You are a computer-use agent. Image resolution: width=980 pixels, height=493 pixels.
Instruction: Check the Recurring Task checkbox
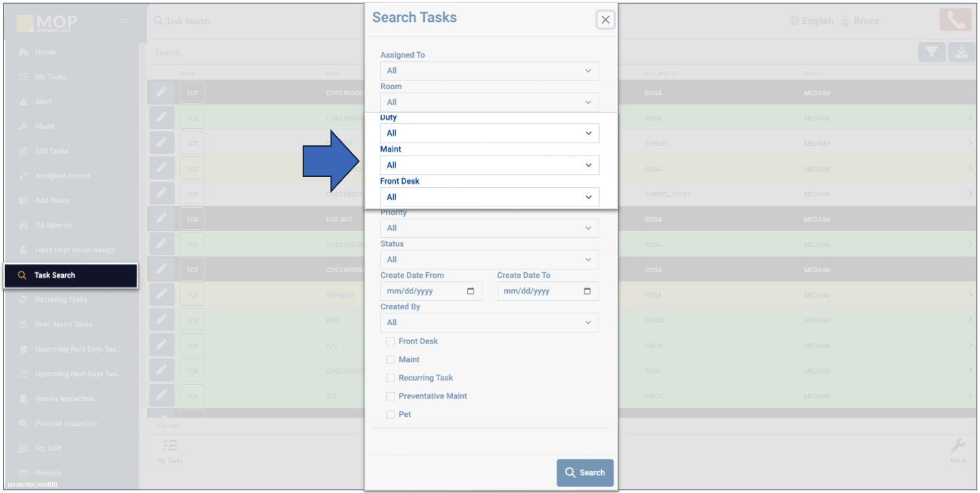tap(390, 378)
